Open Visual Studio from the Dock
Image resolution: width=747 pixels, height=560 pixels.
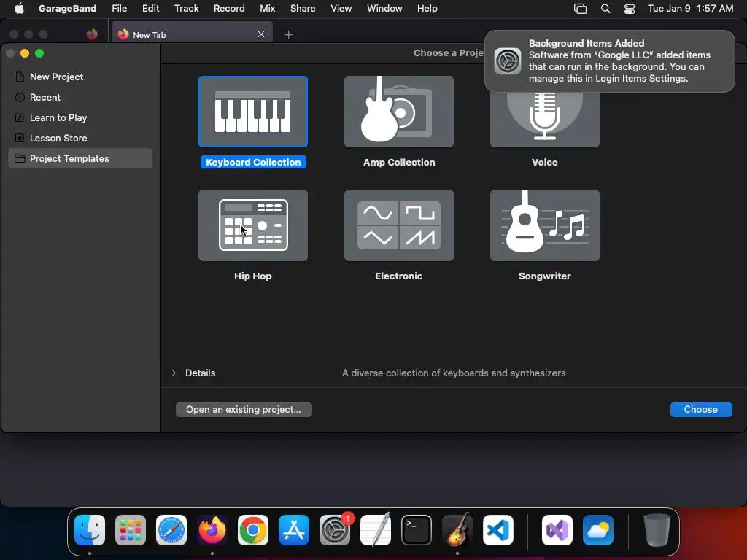click(x=557, y=530)
